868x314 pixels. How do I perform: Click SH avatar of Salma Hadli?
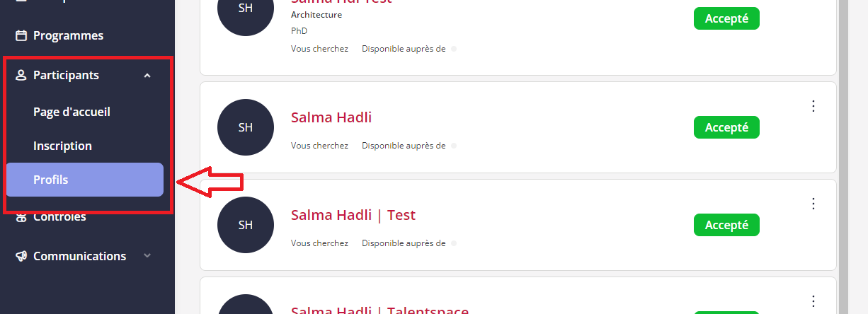click(x=246, y=127)
